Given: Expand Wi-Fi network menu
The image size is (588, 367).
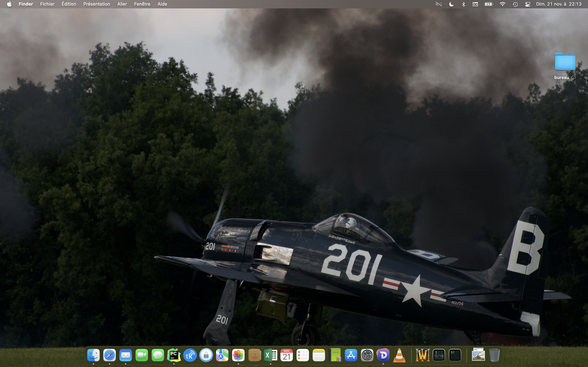Looking at the screenshot, I should 502,4.
